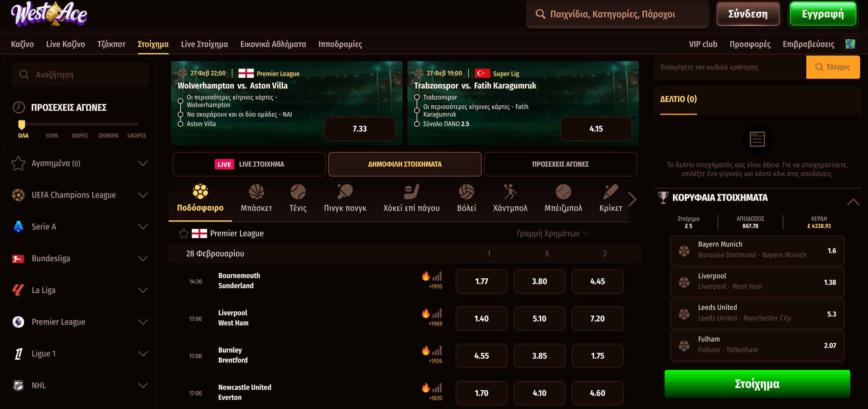Set upcoming matches slider to ΣΗΜΕΡΑ
Screen dimensions: 868x409
[108, 135]
